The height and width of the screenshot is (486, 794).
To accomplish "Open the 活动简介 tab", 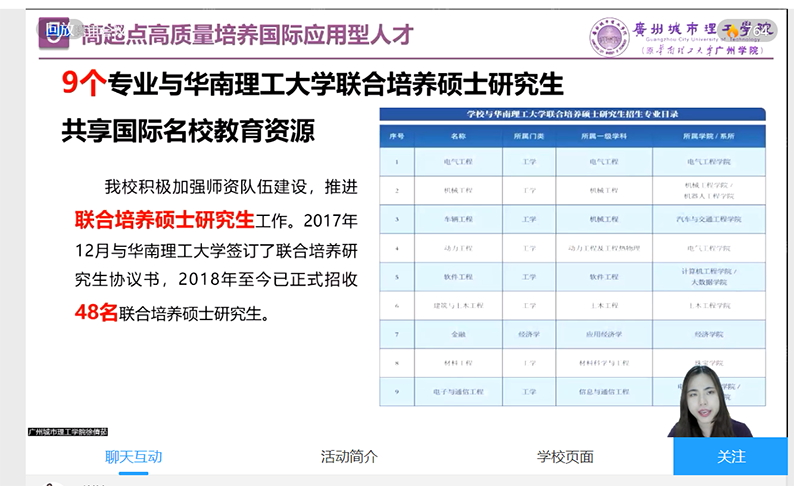I will tap(349, 457).
